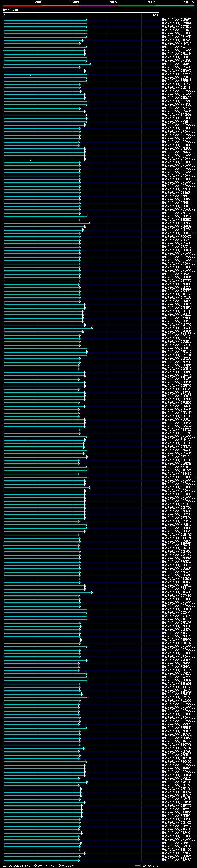Click the Large gaps legend text
Viewport: 197px width, 868px height.
(x=38, y=865)
